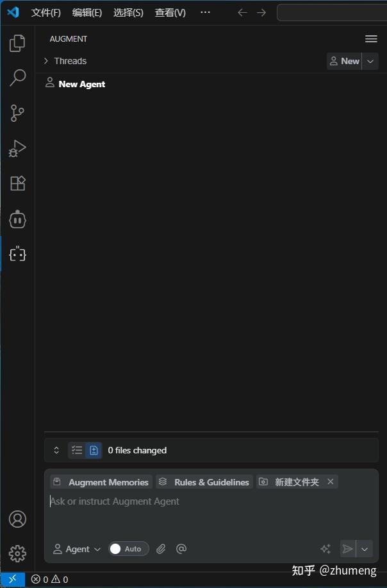Open the Explorer view in activity bar
This screenshot has height=588, width=387.
(17, 43)
